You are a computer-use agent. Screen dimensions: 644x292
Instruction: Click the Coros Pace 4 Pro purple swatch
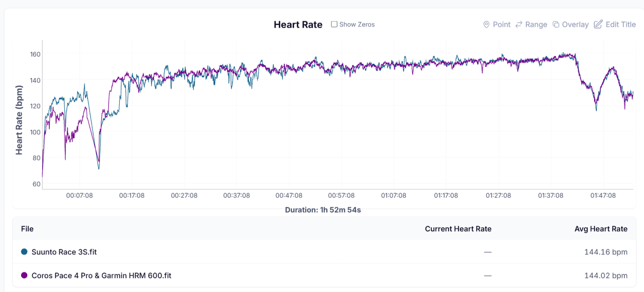[x=24, y=275]
